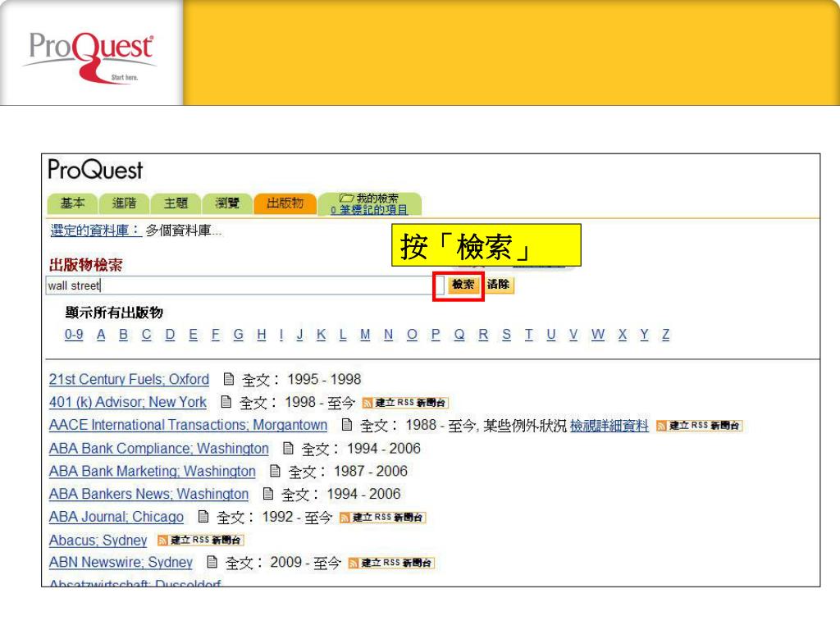Browse publications starting with X
The width and height of the screenshot is (840, 630).
tap(622, 335)
